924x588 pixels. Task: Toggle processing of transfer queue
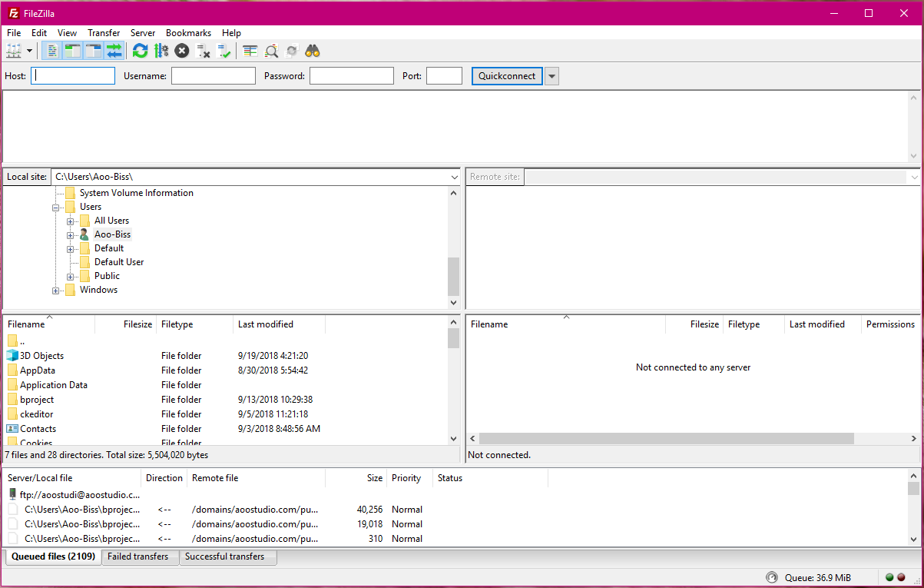point(161,51)
